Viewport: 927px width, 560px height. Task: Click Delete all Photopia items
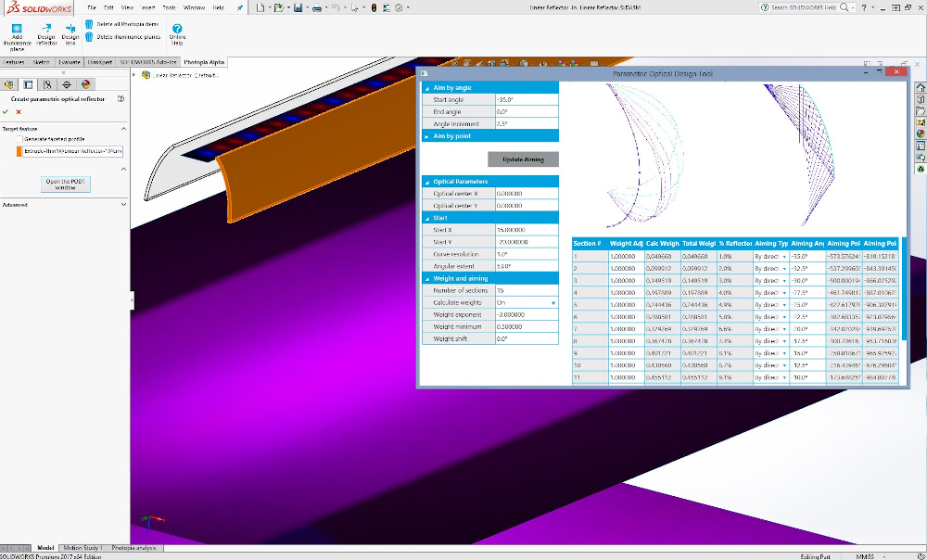click(x=126, y=24)
